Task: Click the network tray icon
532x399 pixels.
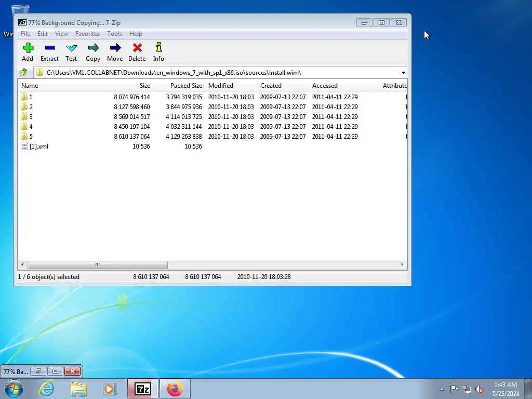Action: point(467,389)
